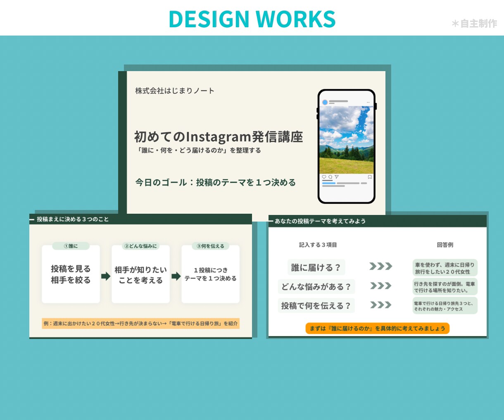The height and width of the screenshot is (420, 504).
Task: Click the 株式会社はじまりノート company name
Action: click(175, 91)
